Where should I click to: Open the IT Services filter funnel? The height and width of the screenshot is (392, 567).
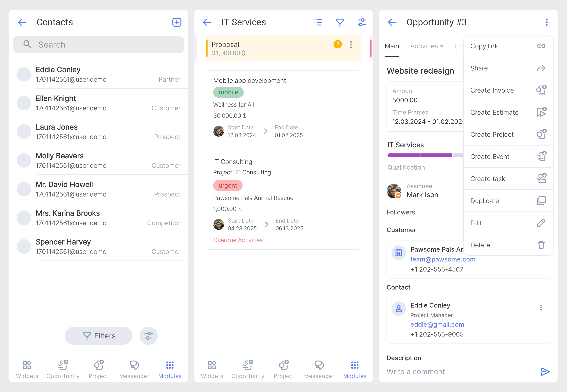click(340, 22)
